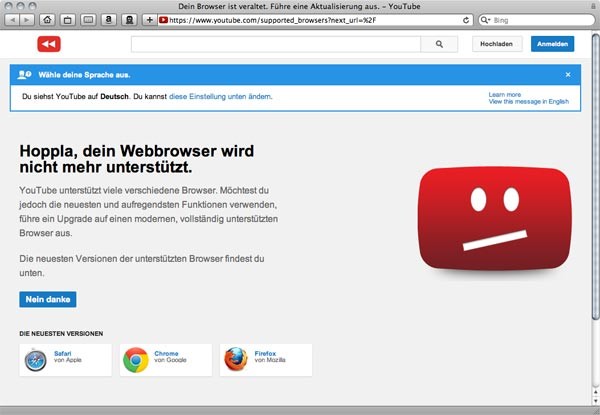Reload the page using the address bar icon

point(465,19)
